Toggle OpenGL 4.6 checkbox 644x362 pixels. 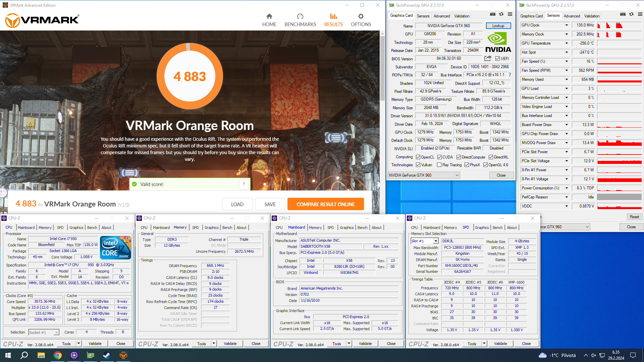coord(485,165)
